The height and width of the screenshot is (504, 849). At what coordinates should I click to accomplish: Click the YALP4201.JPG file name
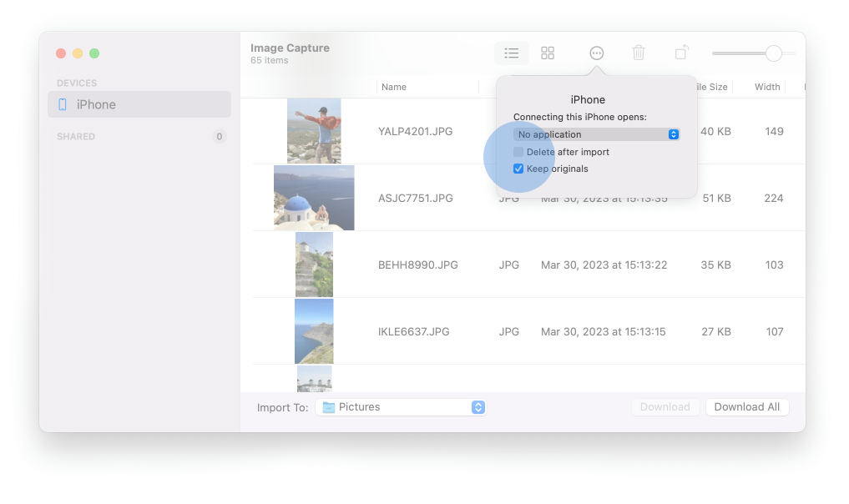coord(415,132)
